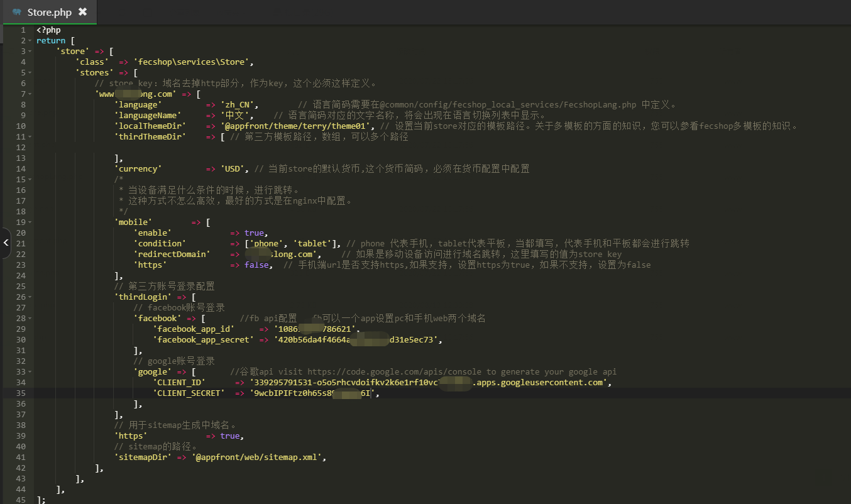Fold the 'google' array at line 33
The height and width of the screenshot is (504, 851).
[x=30, y=372]
